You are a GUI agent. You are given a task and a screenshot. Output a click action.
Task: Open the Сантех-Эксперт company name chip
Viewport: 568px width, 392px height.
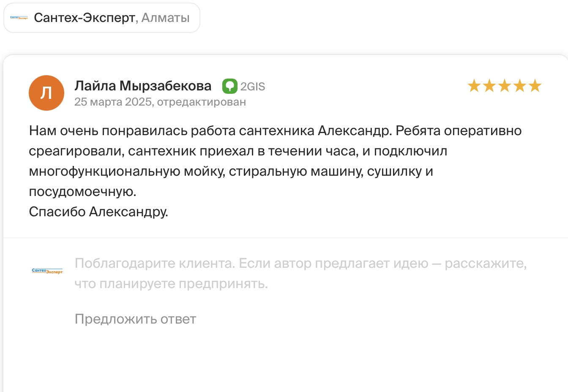(x=102, y=18)
